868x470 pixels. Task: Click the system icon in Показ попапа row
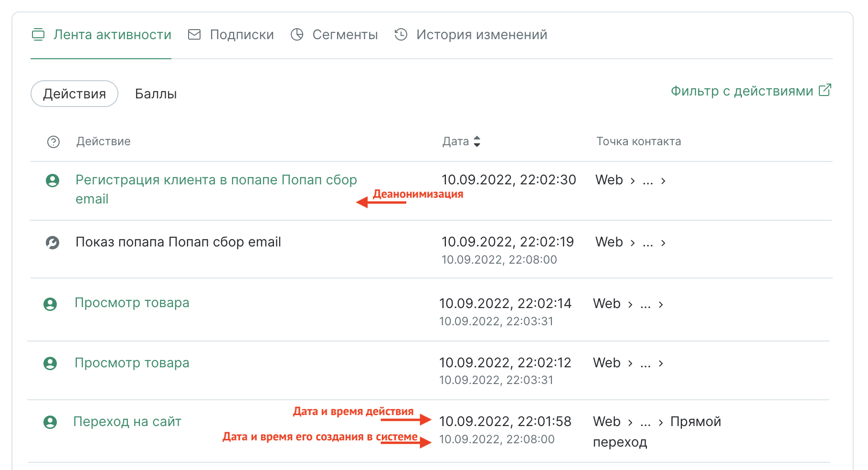(53, 243)
